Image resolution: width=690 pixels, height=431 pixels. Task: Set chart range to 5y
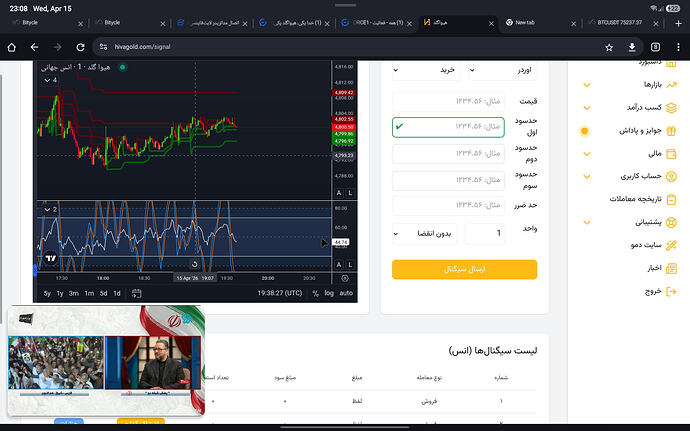coord(47,293)
